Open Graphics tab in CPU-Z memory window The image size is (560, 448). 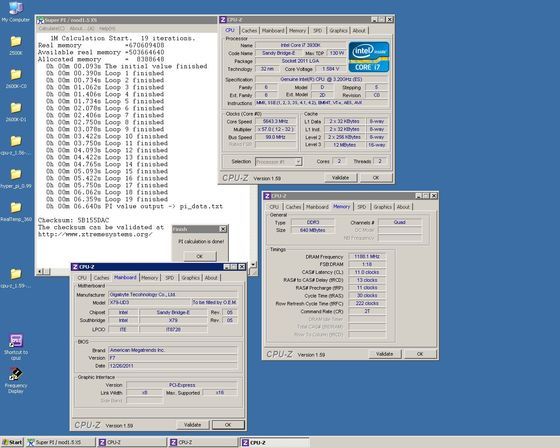(x=382, y=207)
